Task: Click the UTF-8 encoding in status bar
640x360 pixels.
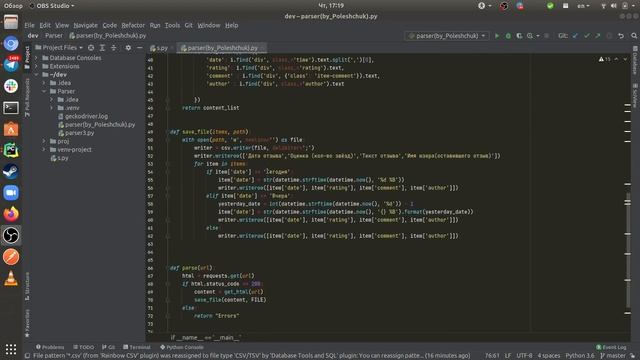Action: point(524,356)
